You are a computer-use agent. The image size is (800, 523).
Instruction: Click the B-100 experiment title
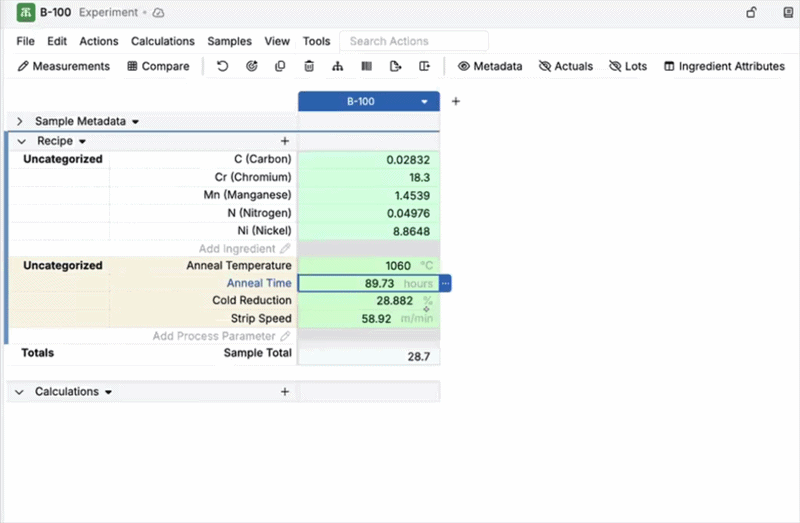coord(56,12)
